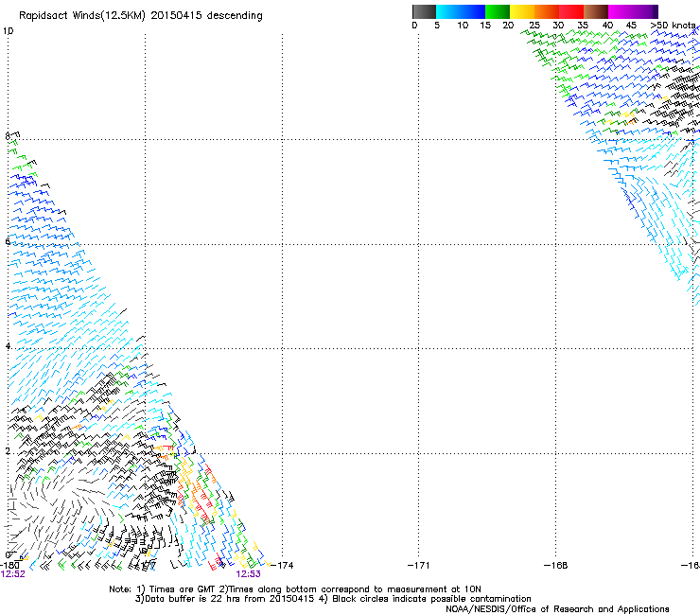Click the latitude label '2'
Image resolution: width=700 pixels, height=615 pixels.
[8, 451]
